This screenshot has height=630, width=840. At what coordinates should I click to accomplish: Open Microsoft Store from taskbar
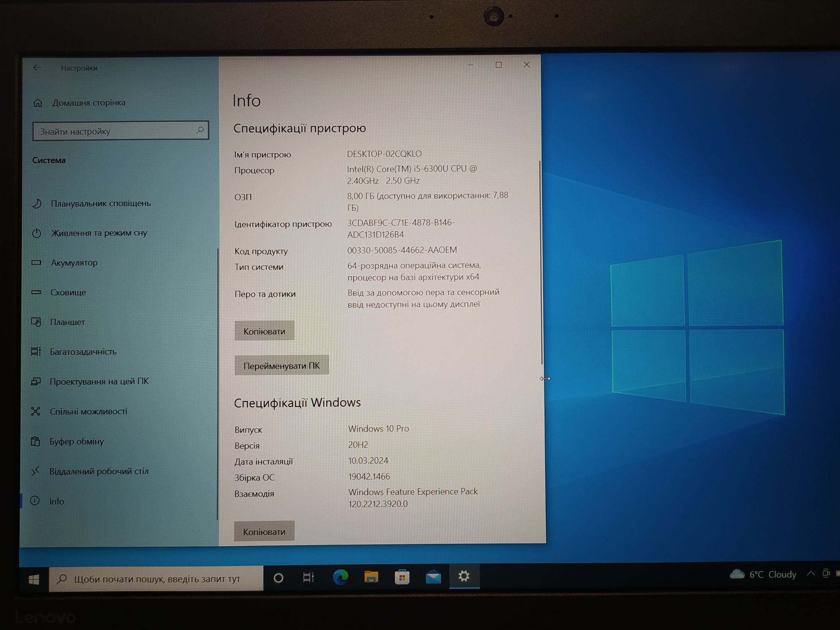tap(402, 577)
